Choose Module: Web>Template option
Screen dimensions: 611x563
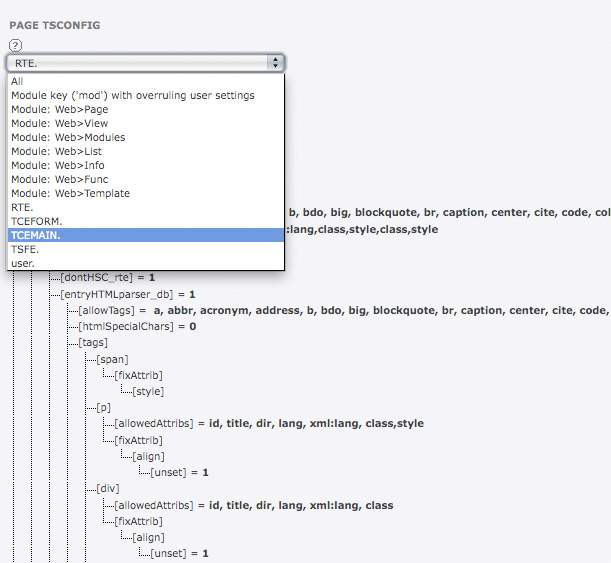pos(70,193)
